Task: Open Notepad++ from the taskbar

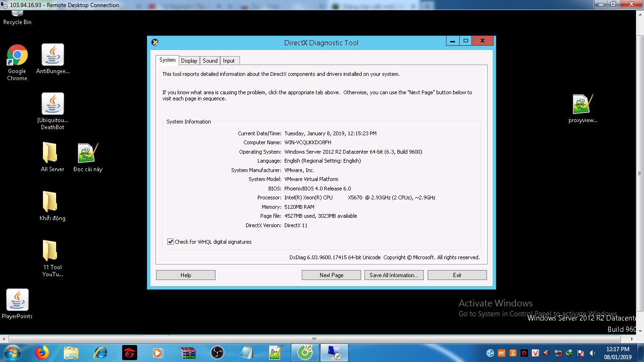Action: (275, 353)
